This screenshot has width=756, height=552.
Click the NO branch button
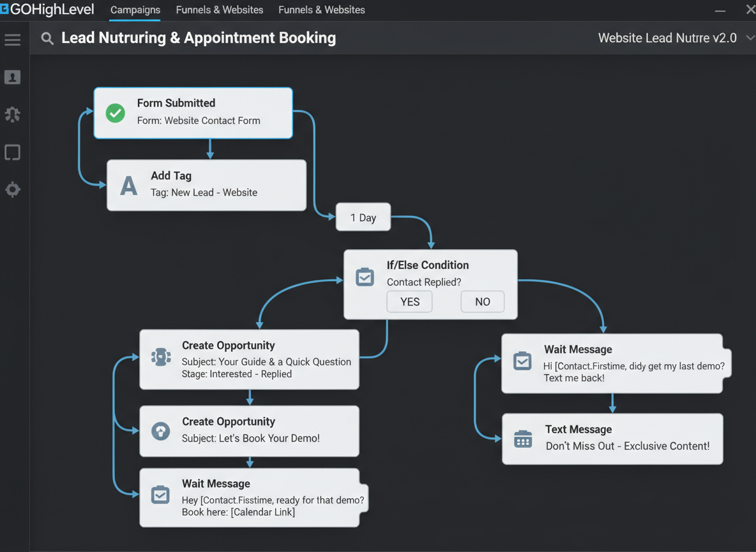[483, 302]
